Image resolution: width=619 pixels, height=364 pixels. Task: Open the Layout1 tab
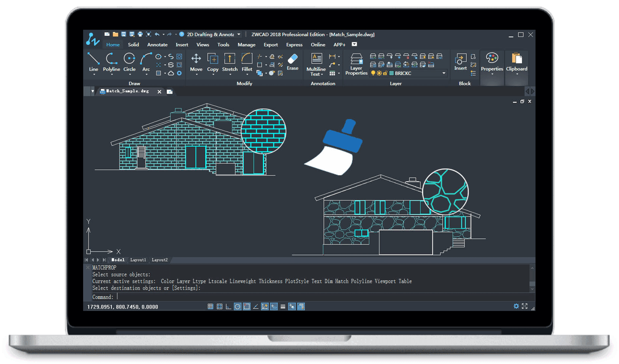tap(138, 260)
